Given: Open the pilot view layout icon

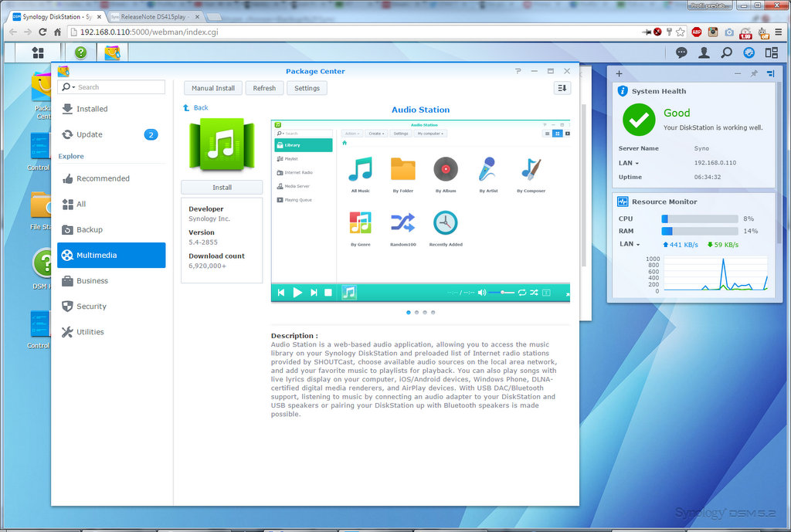Looking at the screenshot, I should click(x=772, y=53).
